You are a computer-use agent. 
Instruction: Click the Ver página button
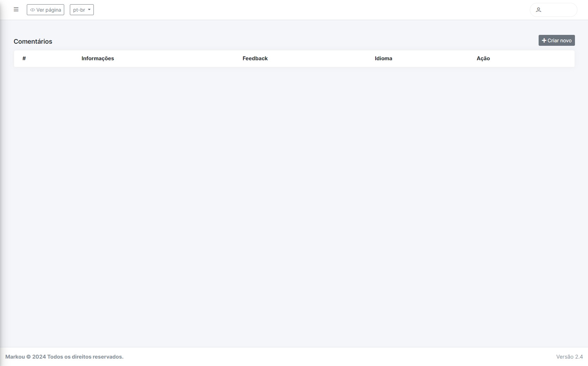pyautogui.click(x=46, y=10)
